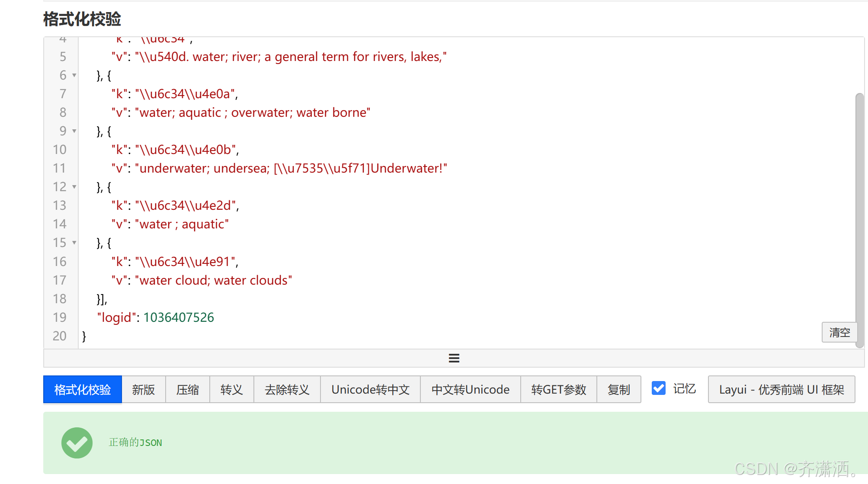Image resolution: width=868 pixels, height=484 pixels.
Task: Open the 新版 tab button
Action: click(144, 389)
